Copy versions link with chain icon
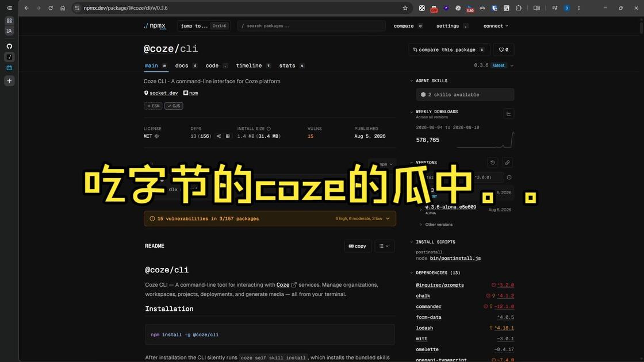Screen dimensions: 644x362 (x=507, y=163)
